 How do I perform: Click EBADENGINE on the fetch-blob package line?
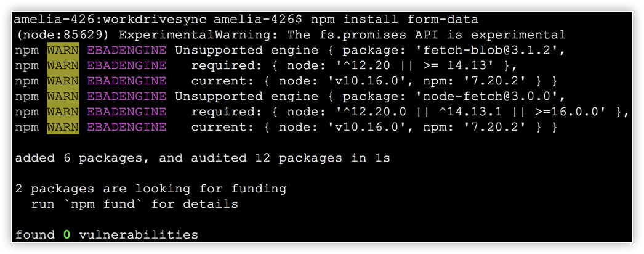click(x=126, y=50)
